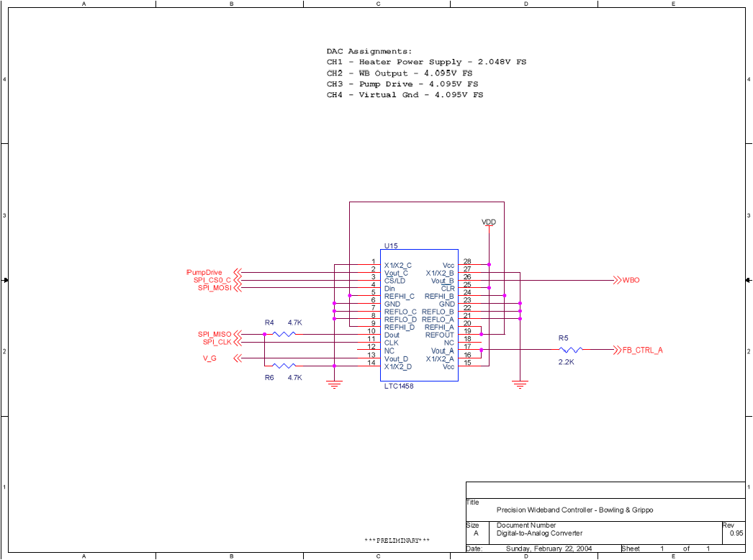
Task: Click the X1/X2_D pin name
Action: 397,366
